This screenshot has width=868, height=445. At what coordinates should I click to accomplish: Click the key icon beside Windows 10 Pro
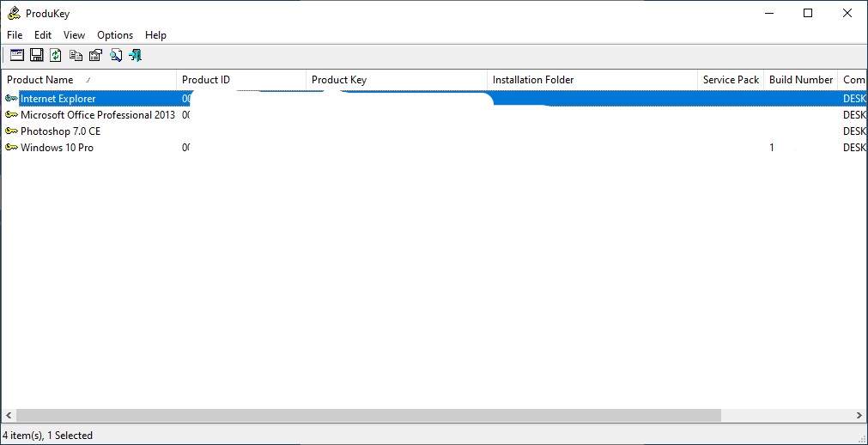click(12, 148)
